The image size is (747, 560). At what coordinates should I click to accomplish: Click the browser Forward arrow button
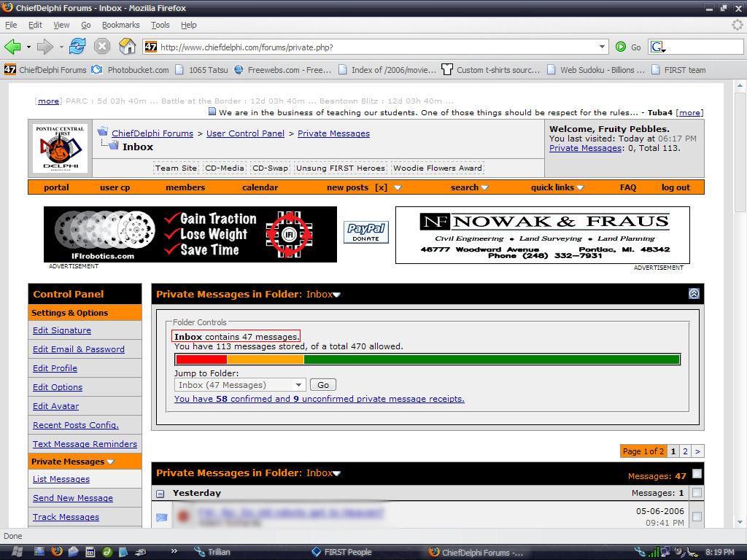point(44,47)
